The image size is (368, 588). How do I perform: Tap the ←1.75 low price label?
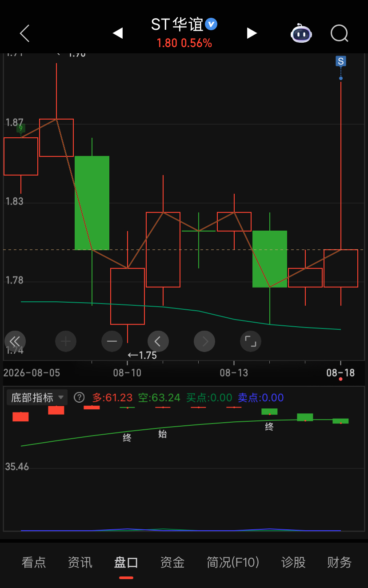142,355
